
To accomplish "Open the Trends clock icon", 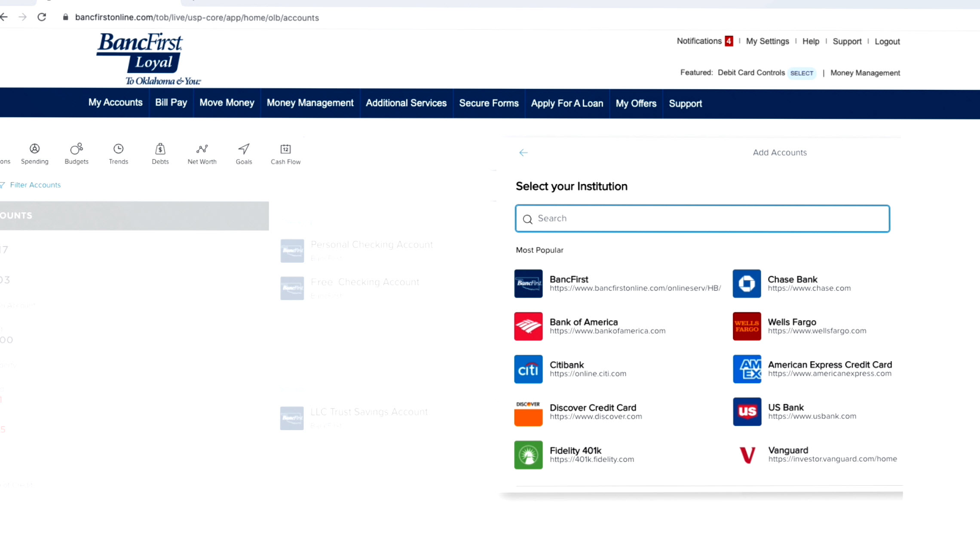I will coord(118,149).
